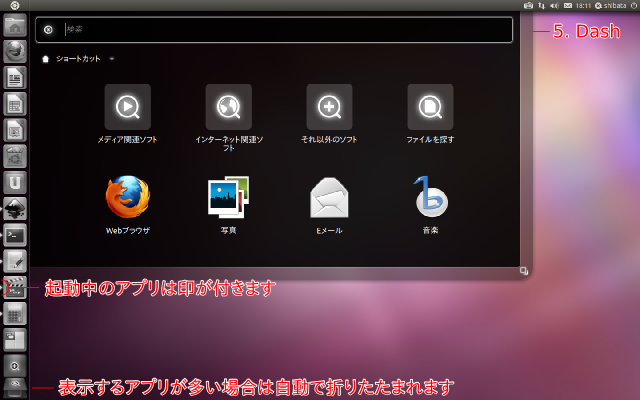Open the network indicator in the panel
Image resolution: width=640 pixels, height=400 pixels.
[x=542, y=6]
